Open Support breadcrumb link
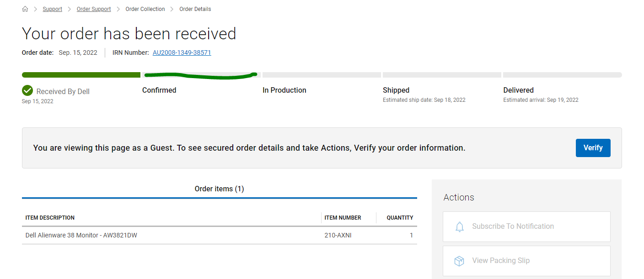The image size is (644, 279). point(53,9)
